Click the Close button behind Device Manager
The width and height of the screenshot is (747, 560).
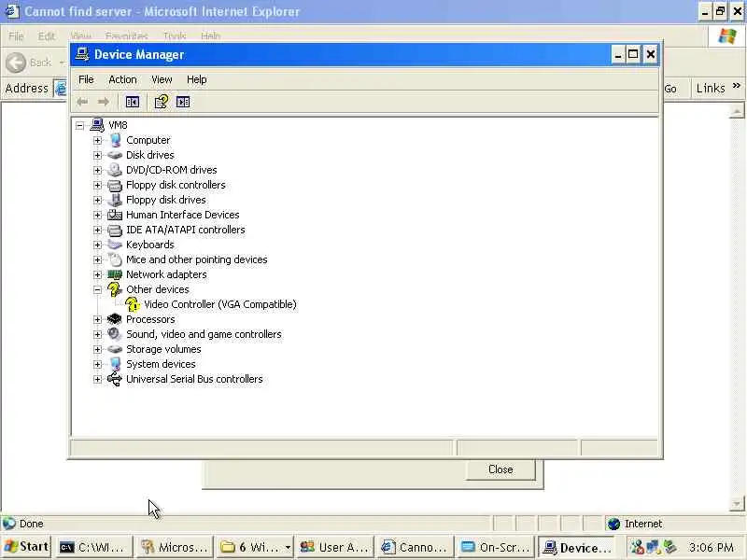click(500, 469)
